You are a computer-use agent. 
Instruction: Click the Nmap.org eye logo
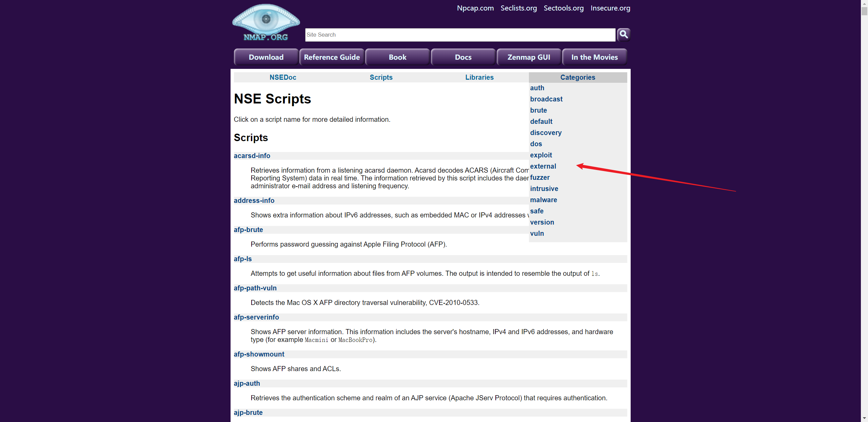pos(266,22)
